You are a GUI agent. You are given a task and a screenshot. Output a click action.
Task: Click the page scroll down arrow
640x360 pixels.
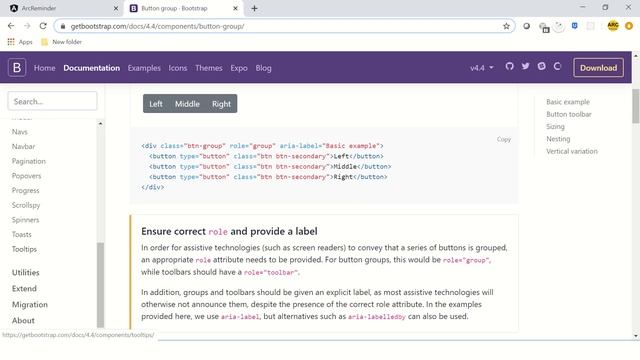click(x=636, y=336)
